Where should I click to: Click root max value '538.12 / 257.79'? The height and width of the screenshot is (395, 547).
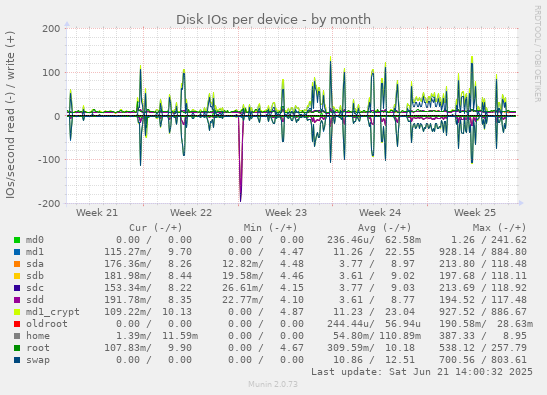[482, 348]
